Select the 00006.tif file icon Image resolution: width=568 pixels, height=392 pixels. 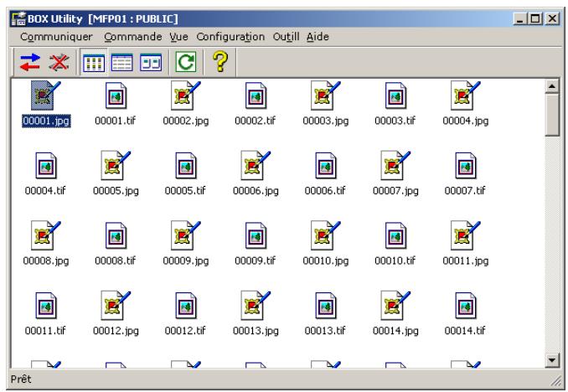(x=326, y=166)
